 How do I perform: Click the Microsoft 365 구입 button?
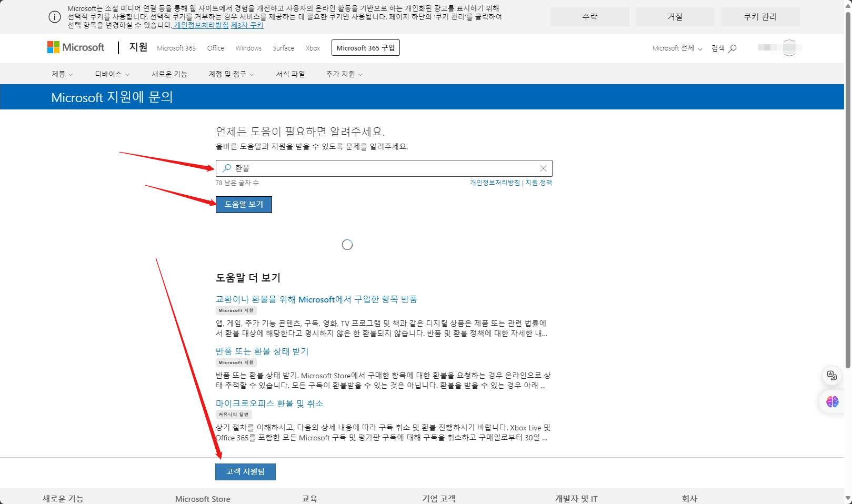click(366, 48)
